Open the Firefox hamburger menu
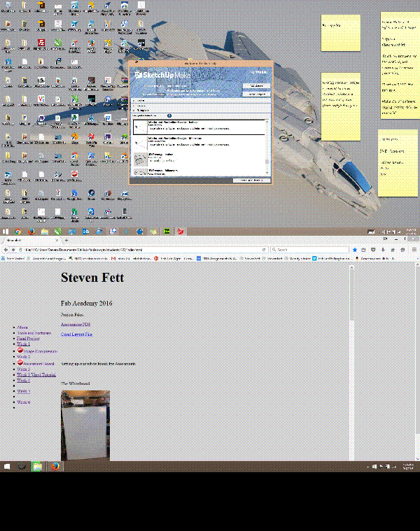The image size is (420, 531). click(x=414, y=250)
